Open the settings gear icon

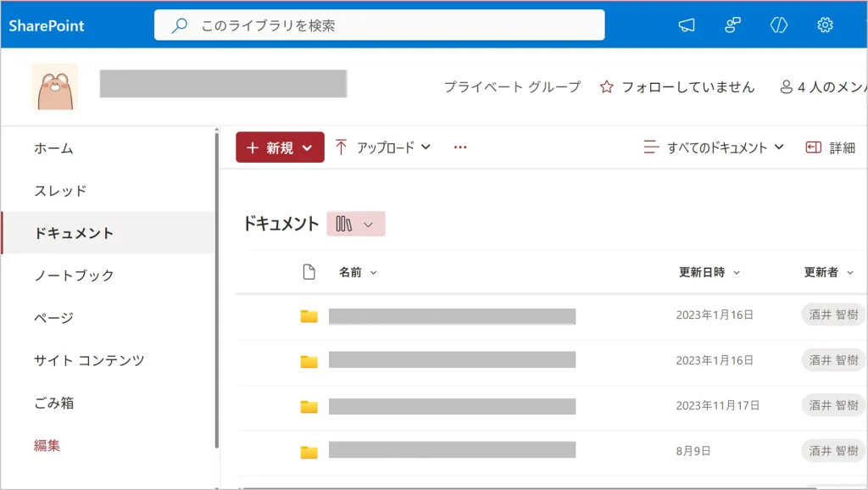pos(825,25)
